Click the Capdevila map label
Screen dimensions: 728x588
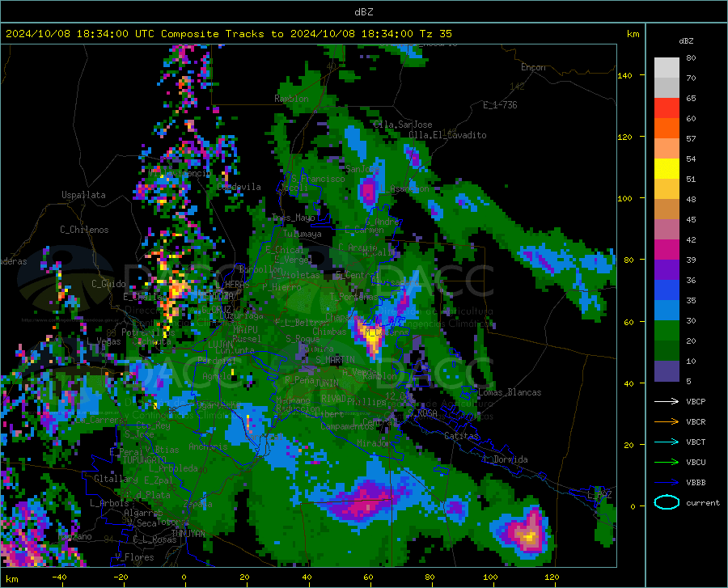point(239,187)
